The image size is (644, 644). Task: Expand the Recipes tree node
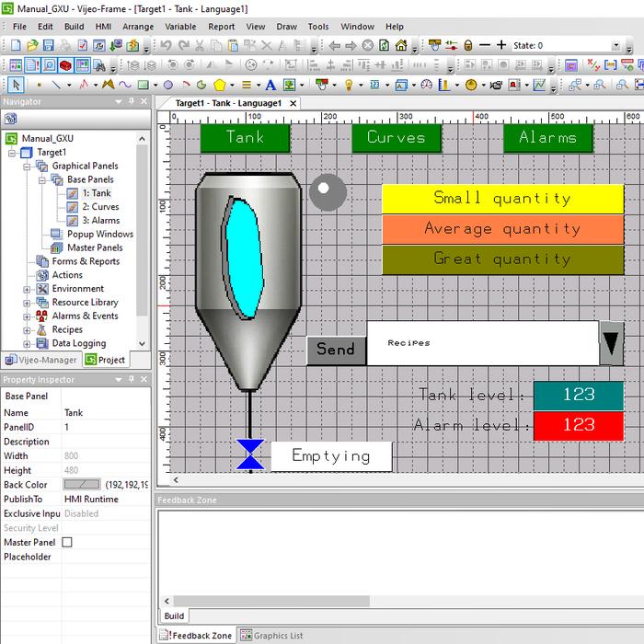pos(28,329)
